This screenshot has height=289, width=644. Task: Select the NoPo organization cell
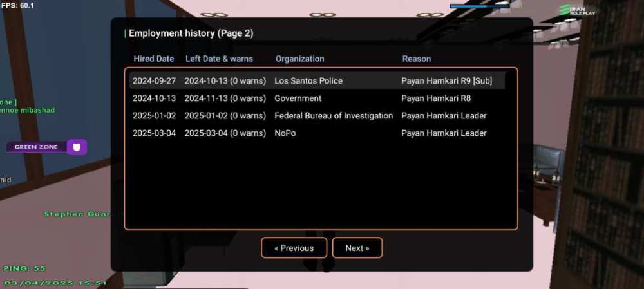click(285, 133)
